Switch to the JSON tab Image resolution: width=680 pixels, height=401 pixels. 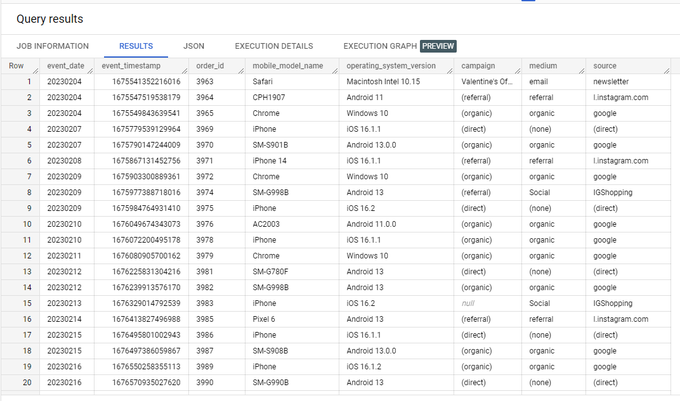click(x=194, y=46)
